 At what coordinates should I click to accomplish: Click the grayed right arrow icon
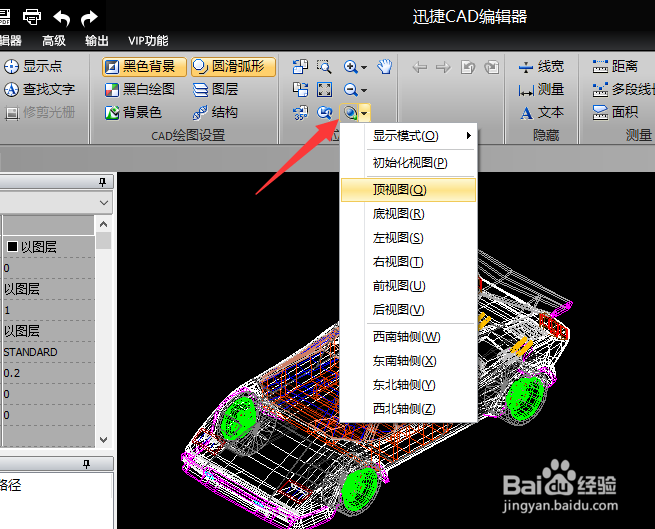[x=444, y=67]
